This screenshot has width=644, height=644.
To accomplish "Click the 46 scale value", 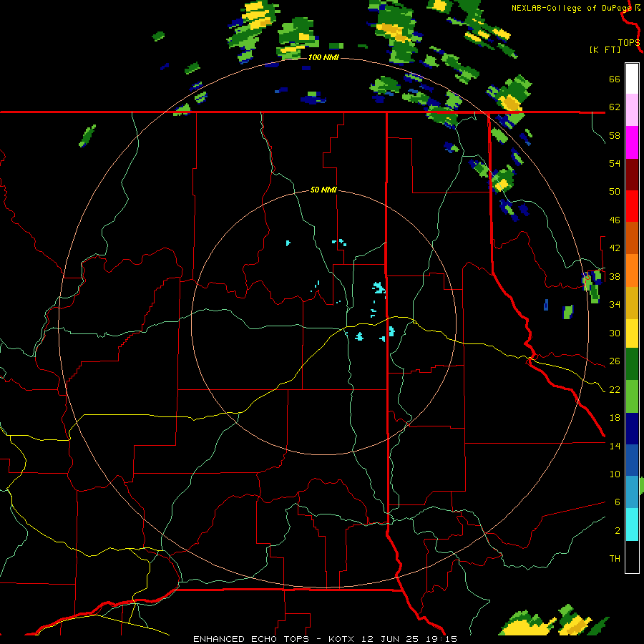I will click(615, 220).
